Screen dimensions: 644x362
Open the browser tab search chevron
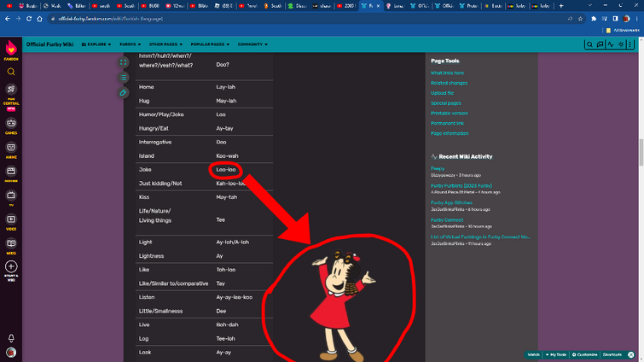tap(590, 6)
